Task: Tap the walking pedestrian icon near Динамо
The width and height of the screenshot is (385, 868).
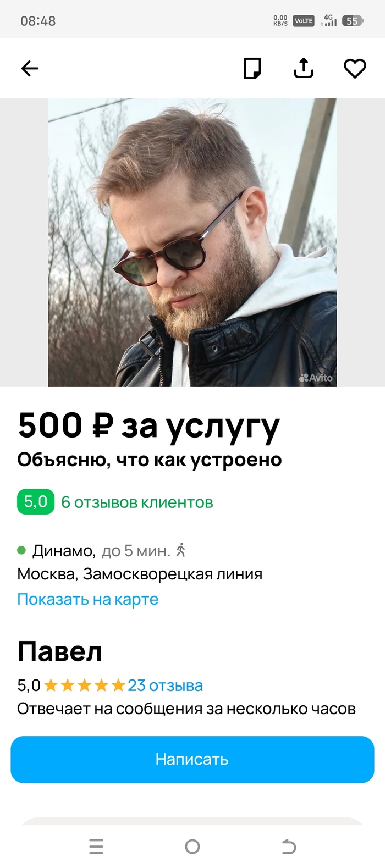Action: pos(181,550)
